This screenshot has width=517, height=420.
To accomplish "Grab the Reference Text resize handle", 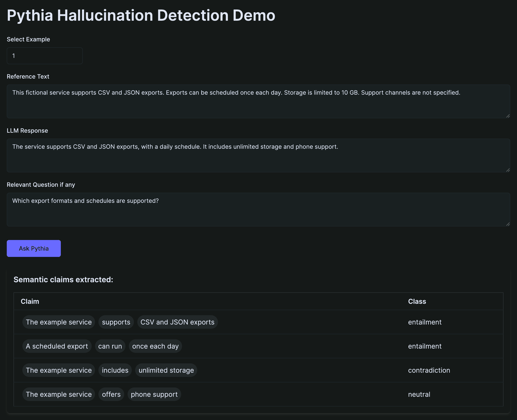I will pyautogui.click(x=508, y=116).
